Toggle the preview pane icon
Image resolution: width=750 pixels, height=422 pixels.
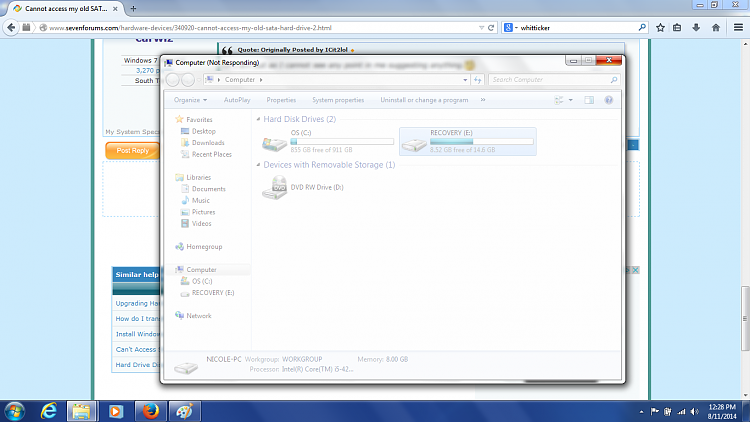point(589,100)
